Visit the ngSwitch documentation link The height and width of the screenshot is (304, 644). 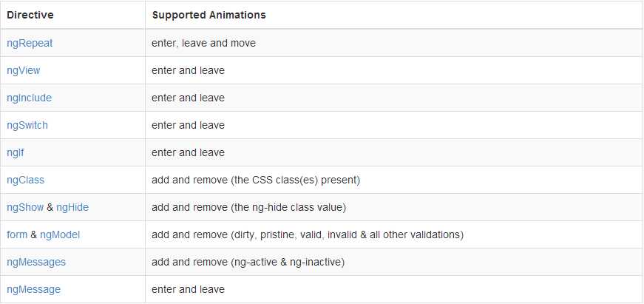click(27, 125)
